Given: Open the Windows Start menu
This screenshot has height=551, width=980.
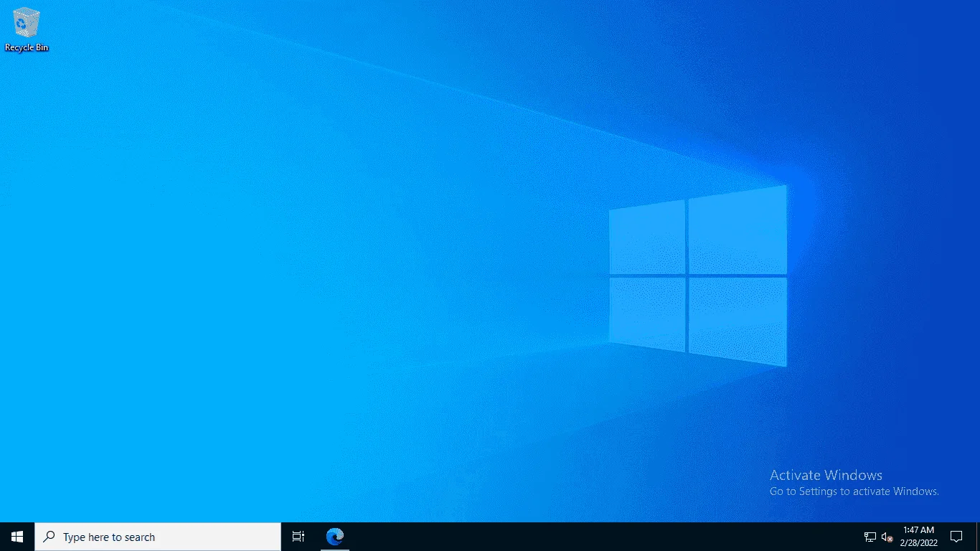Looking at the screenshot, I should [17, 537].
